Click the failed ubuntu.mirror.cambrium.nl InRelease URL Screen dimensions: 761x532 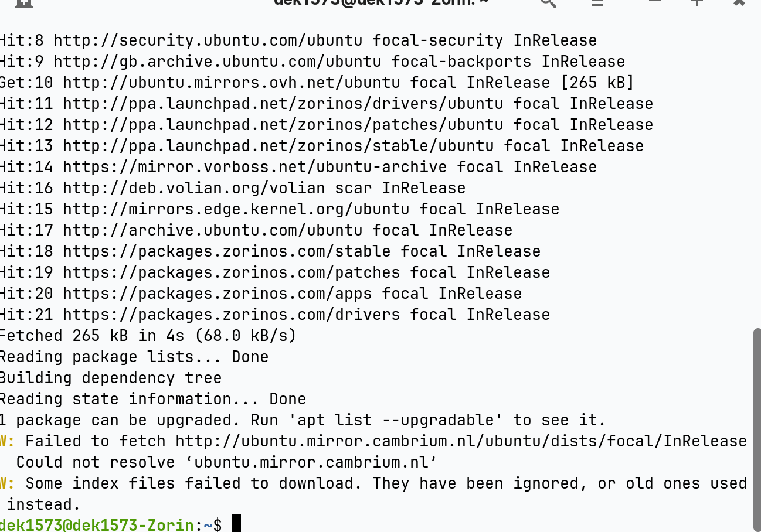[461, 441]
